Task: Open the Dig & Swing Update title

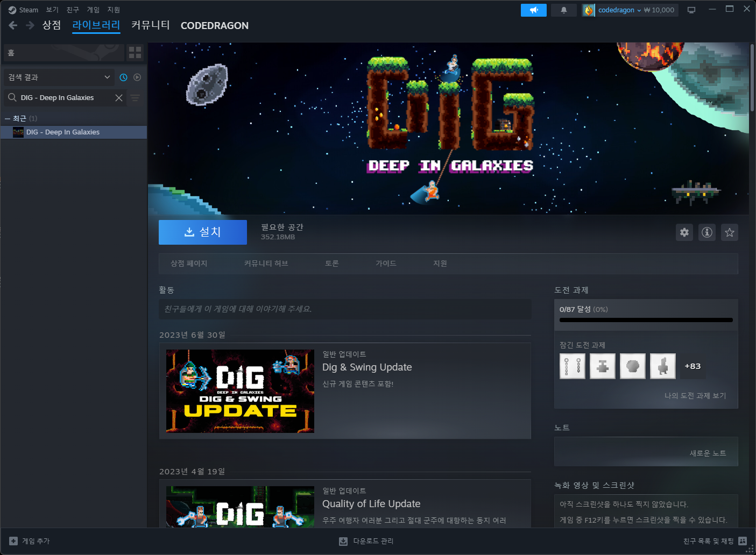Action: point(367,367)
